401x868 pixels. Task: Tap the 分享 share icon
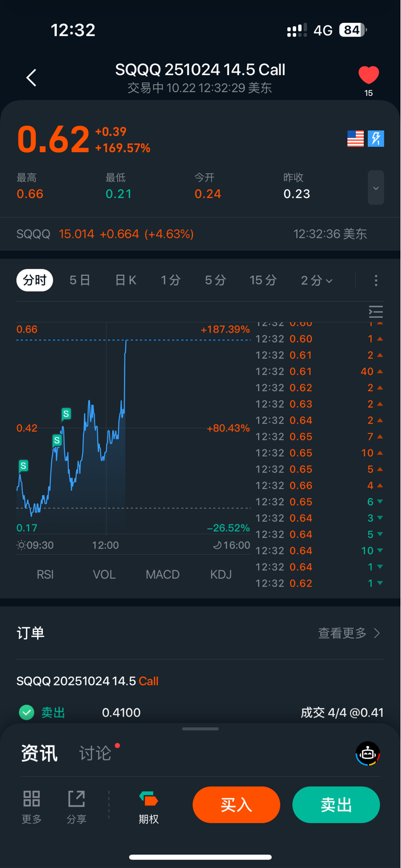point(77,806)
